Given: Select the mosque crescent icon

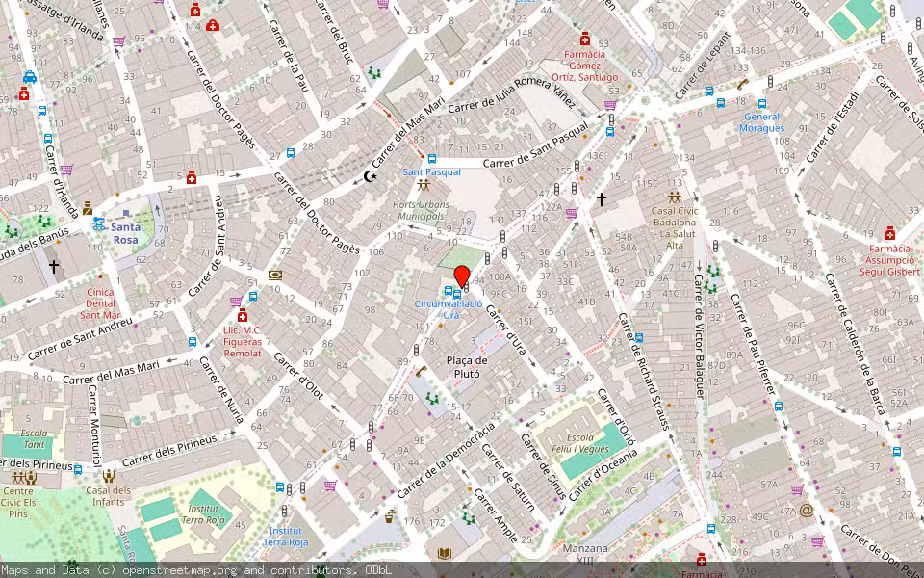Looking at the screenshot, I should 370,175.
